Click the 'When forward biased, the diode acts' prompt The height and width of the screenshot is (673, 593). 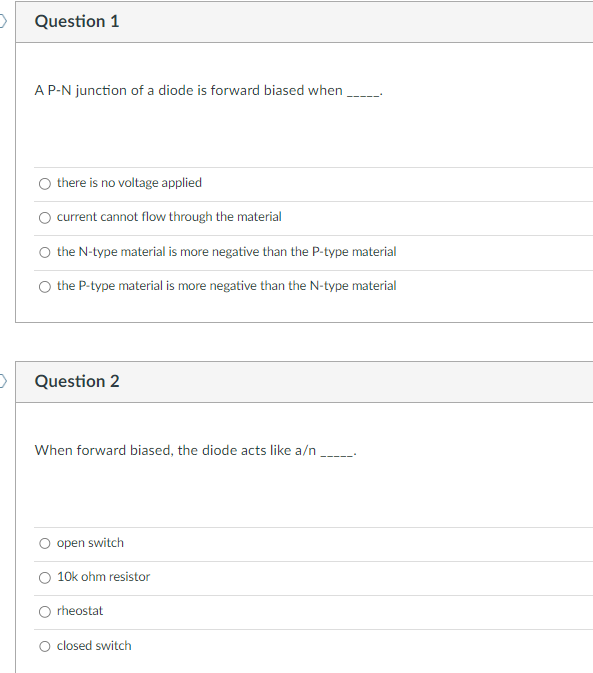(x=196, y=450)
